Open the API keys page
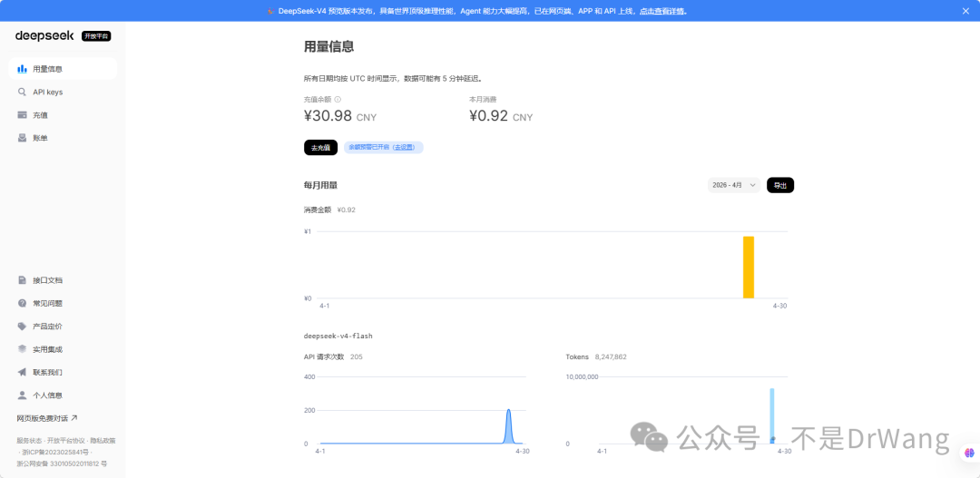The height and width of the screenshot is (478, 980). pos(63,92)
